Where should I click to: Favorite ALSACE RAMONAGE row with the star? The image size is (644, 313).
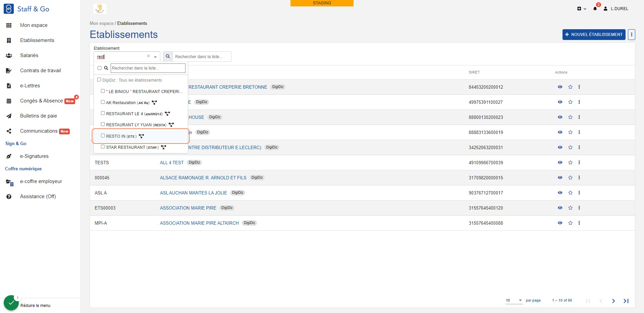click(570, 178)
